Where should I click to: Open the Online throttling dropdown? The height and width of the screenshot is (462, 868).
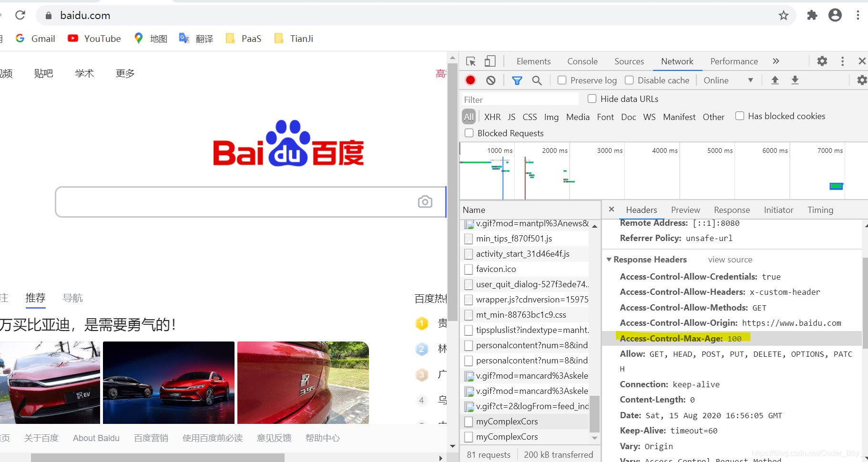[x=728, y=80]
